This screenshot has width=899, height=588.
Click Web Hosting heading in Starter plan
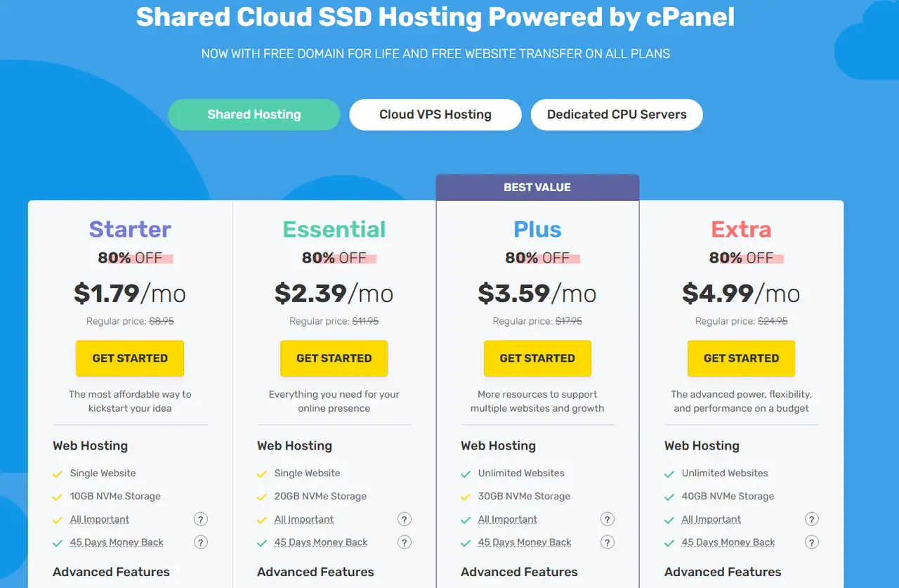pos(90,445)
